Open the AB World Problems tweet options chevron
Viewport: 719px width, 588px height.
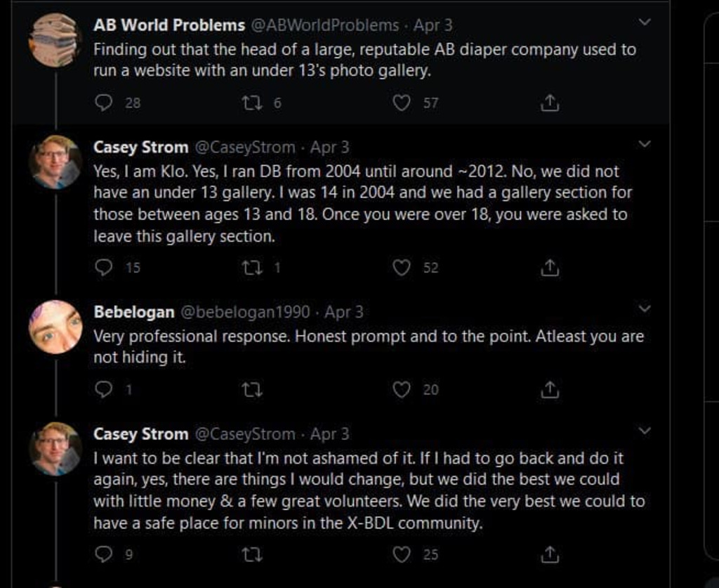[x=645, y=22]
